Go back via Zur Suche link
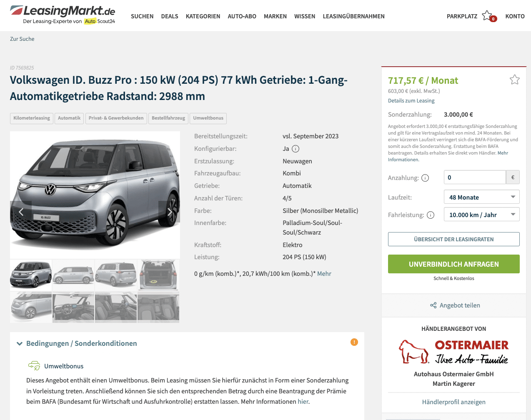The image size is (531, 420). tap(22, 39)
